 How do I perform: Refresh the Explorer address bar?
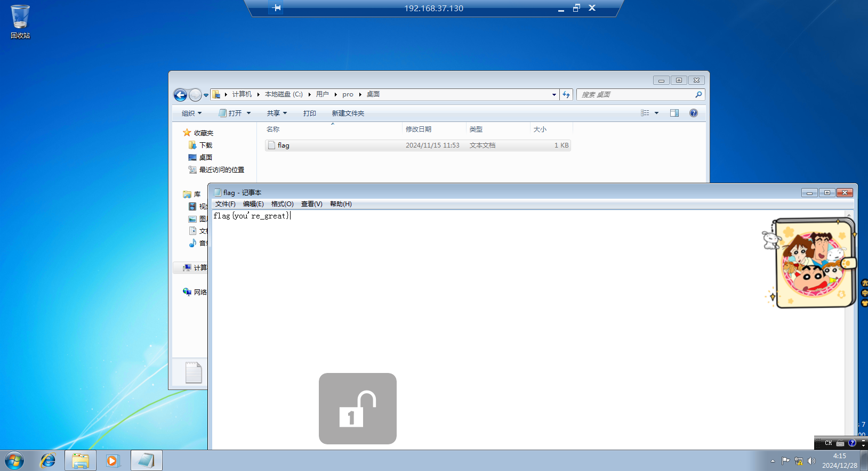(x=566, y=94)
